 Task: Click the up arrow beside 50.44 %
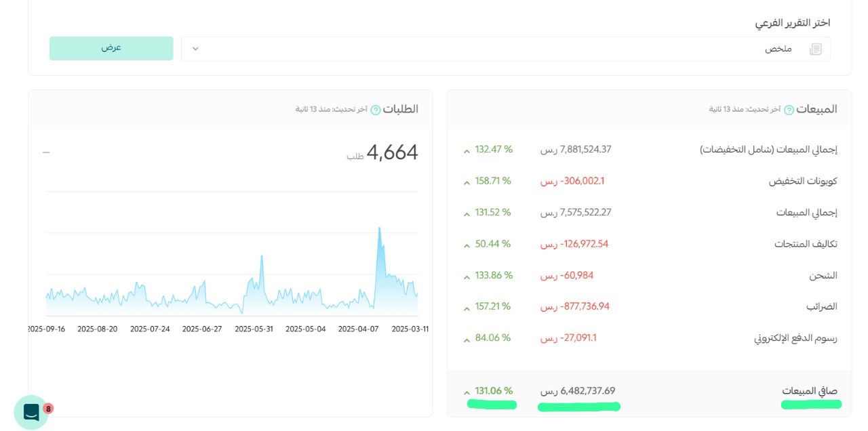(x=467, y=245)
